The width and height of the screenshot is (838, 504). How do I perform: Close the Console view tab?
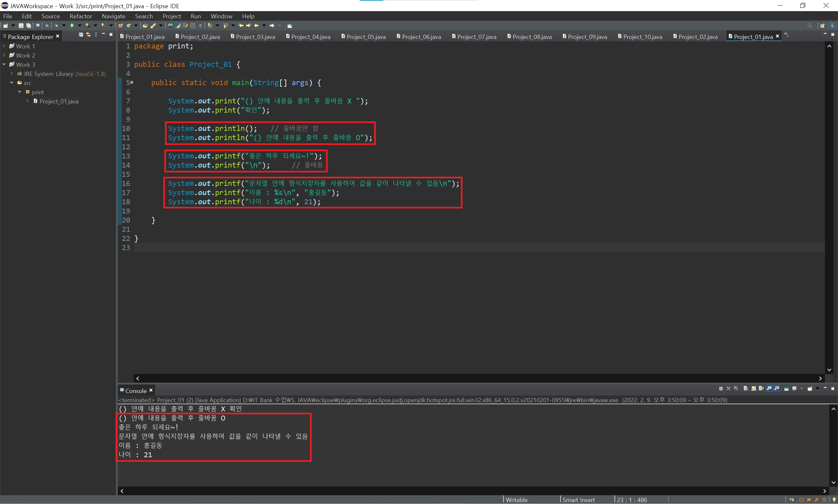(151, 390)
